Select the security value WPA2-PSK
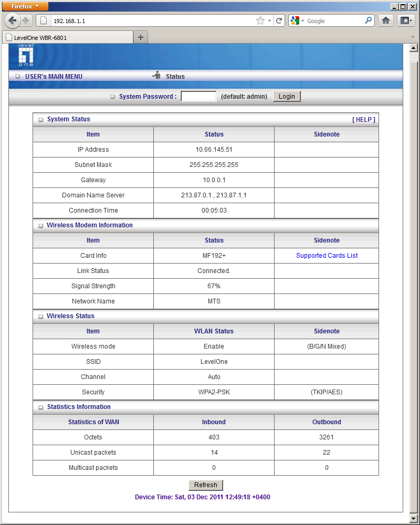 point(214,392)
